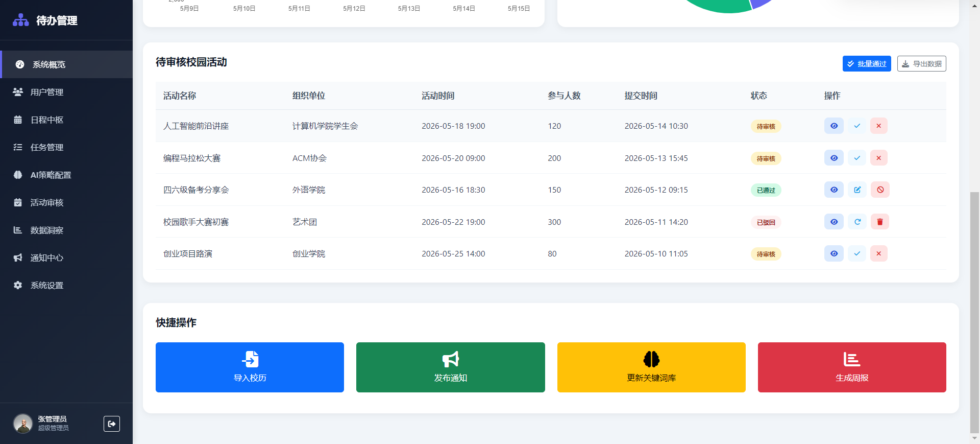Click the 张管理员 avatar photo
Viewport: 980px width, 444px height.
22,424
